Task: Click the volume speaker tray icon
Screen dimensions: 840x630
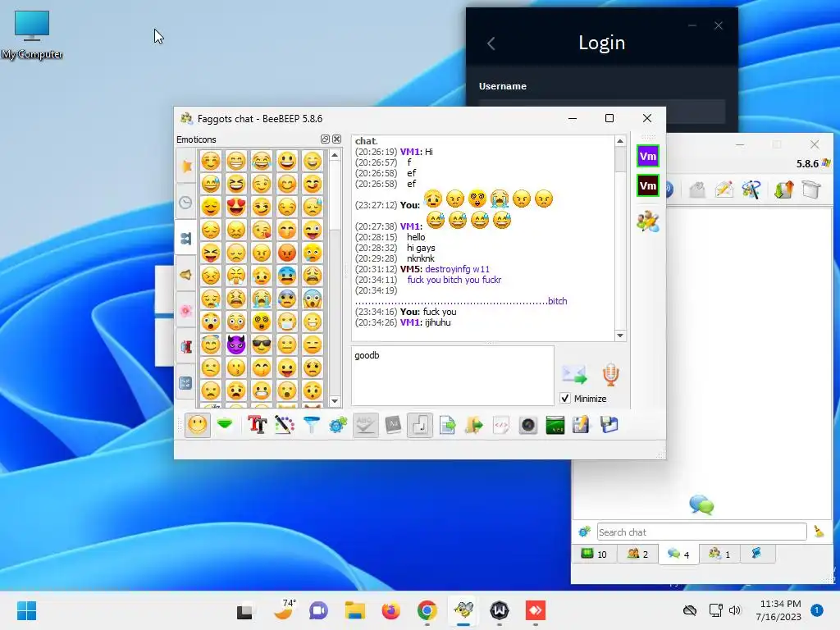Action: (x=735, y=610)
